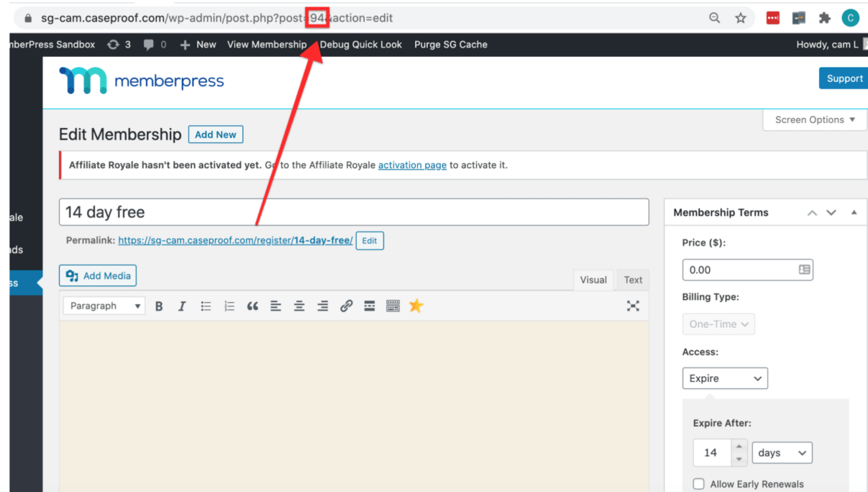Click the Add New membership button
This screenshot has height=492, width=868.
216,135
